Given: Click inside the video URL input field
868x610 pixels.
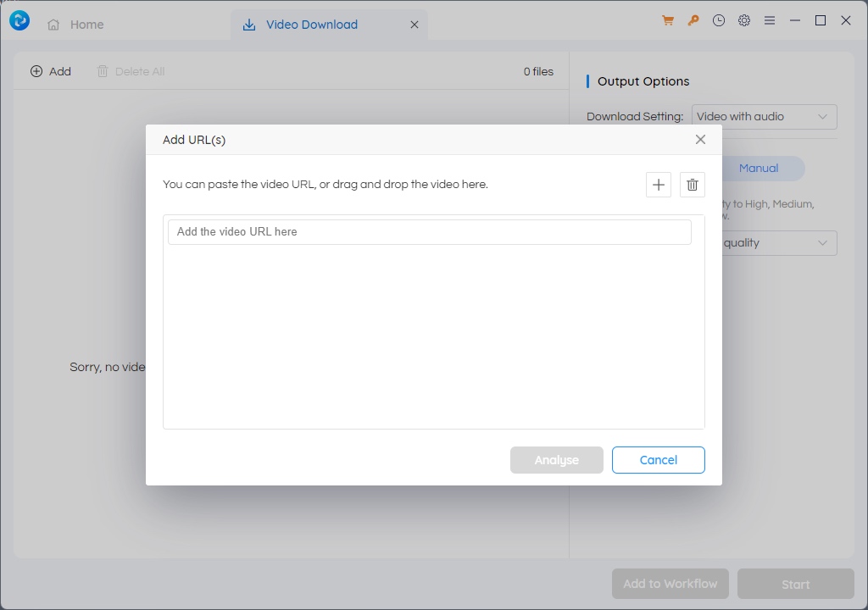Looking at the screenshot, I should [x=429, y=231].
